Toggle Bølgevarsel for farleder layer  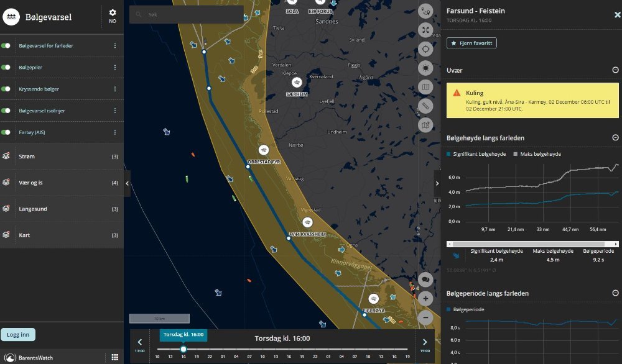click(6, 45)
